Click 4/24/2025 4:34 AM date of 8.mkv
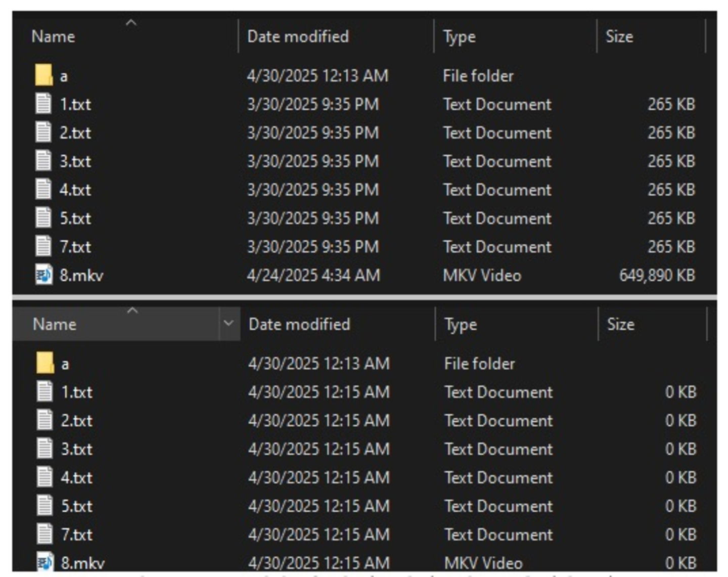 point(313,275)
